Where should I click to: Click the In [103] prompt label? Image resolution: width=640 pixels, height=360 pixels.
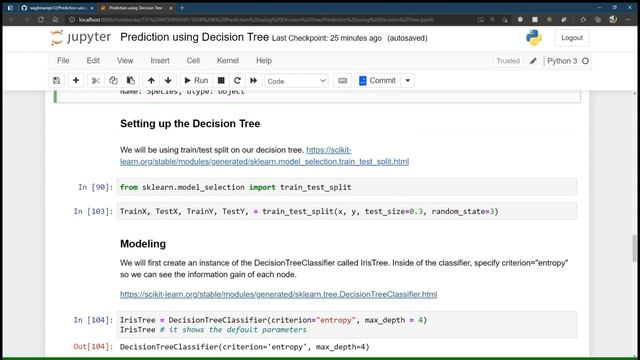tap(93, 211)
